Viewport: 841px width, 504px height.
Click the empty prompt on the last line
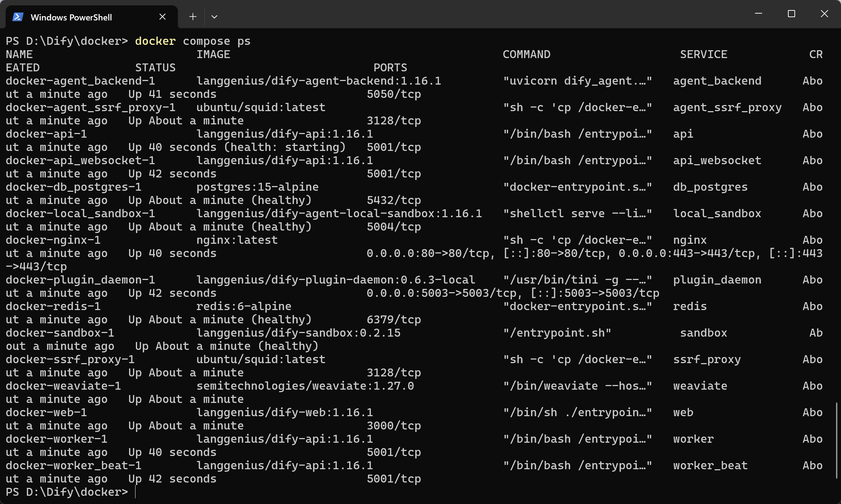[x=136, y=492]
